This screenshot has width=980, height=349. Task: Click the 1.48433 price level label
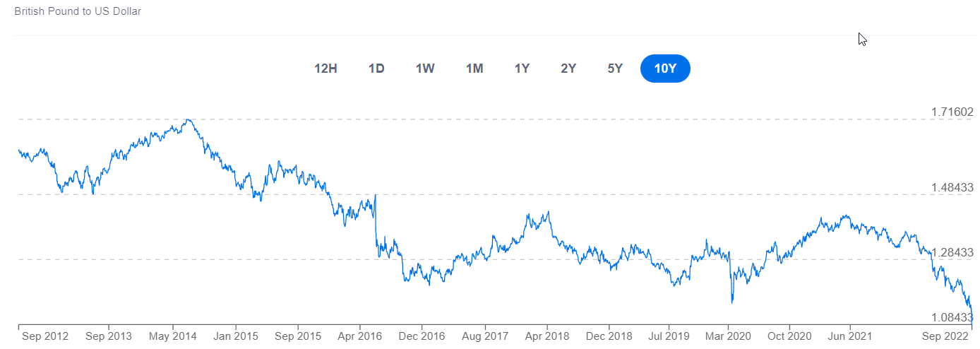coord(950,187)
